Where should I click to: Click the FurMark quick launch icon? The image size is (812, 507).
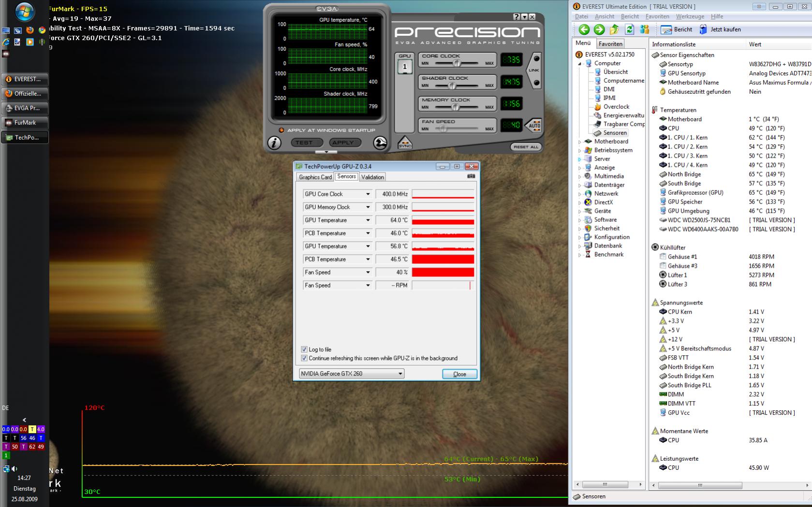pos(6,54)
